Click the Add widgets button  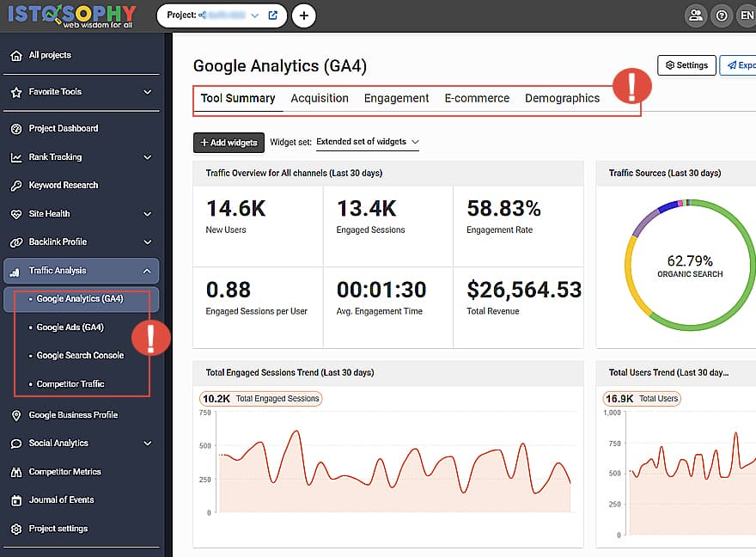point(229,143)
